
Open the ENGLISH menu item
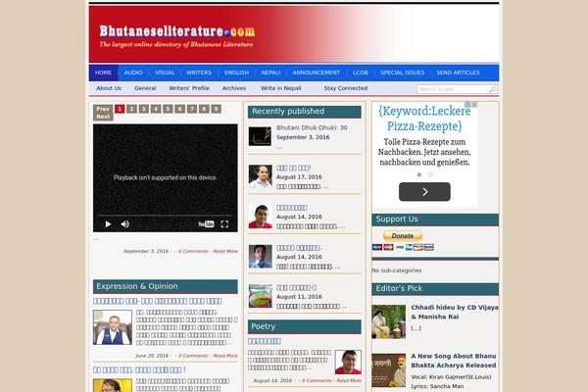pos(236,73)
